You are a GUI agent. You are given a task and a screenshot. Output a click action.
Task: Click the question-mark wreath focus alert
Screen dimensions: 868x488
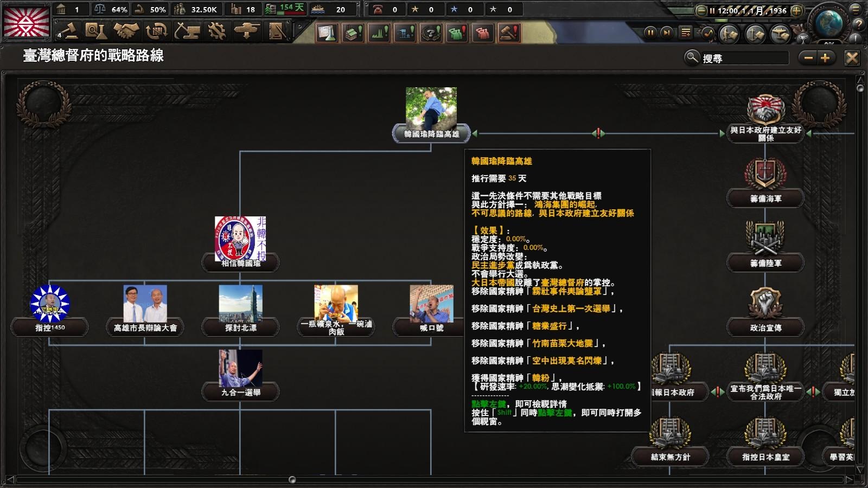[x=431, y=33]
